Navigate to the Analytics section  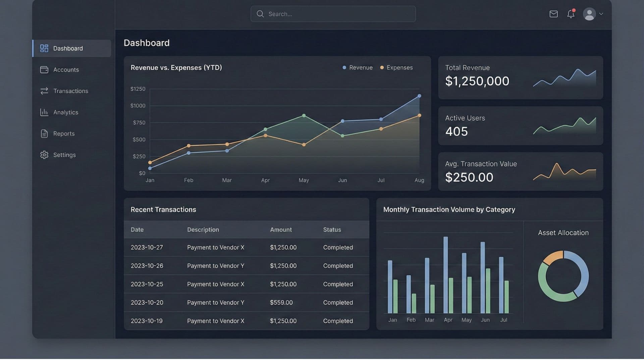tap(66, 112)
